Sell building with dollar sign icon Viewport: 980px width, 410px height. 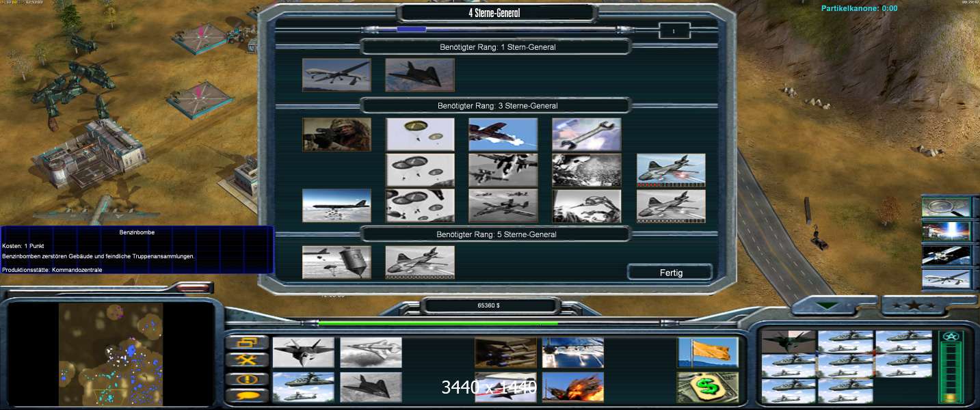[708, 387]
